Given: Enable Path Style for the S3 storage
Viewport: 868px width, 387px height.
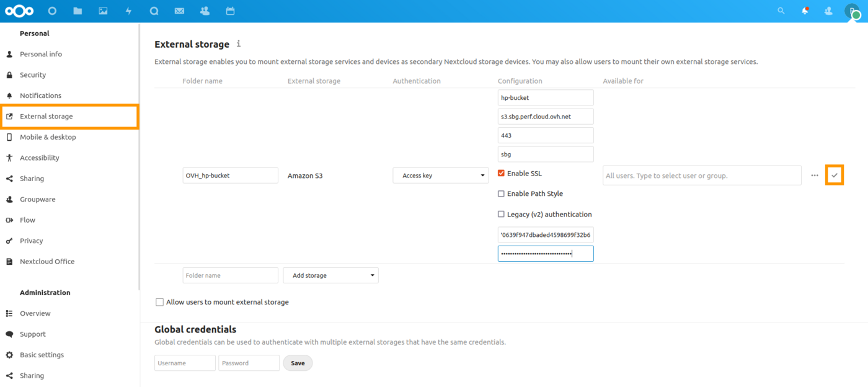Looking at the screenshot, I should point(501,193).
